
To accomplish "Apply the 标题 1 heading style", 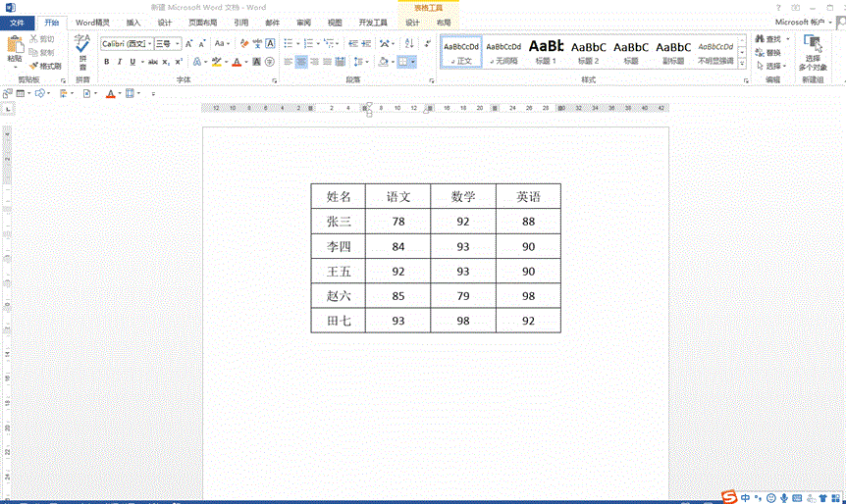I will [546, 51].
